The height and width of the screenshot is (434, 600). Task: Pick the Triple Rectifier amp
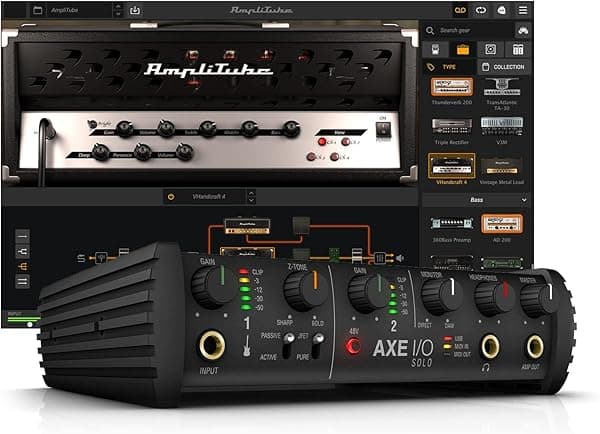(x=452, y=126)
